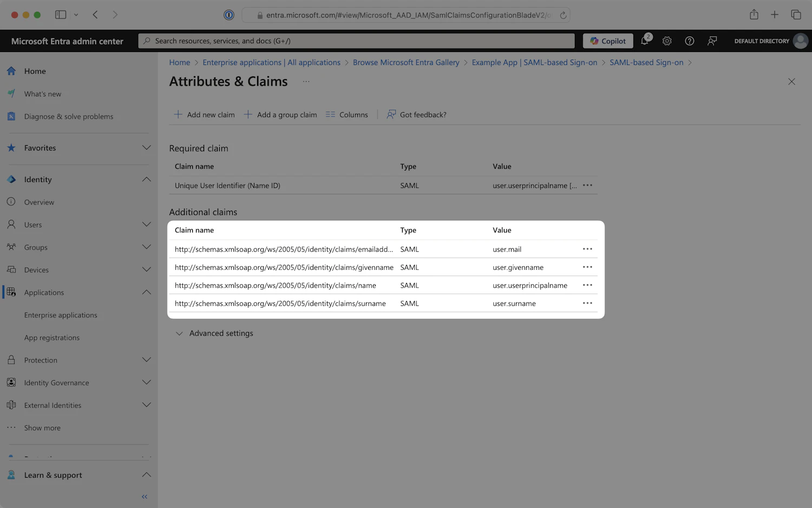Go to Enterprise applications | All applications breadcrumb

272,62
